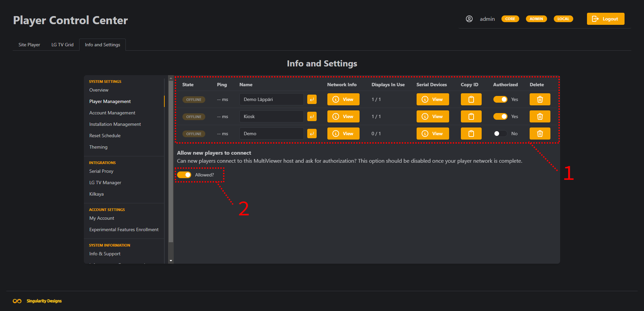
Task: Submit the Kiosk name with enter icon
Action: point(312,116)
